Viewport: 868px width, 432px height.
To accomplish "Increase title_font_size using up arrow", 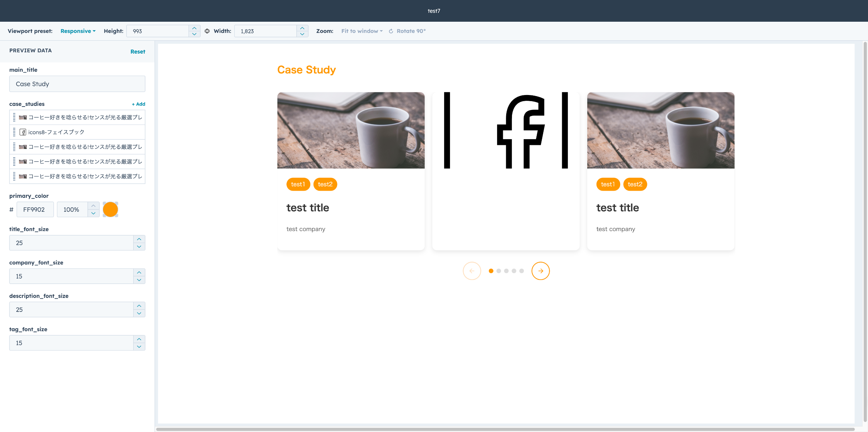I will 139,239.
